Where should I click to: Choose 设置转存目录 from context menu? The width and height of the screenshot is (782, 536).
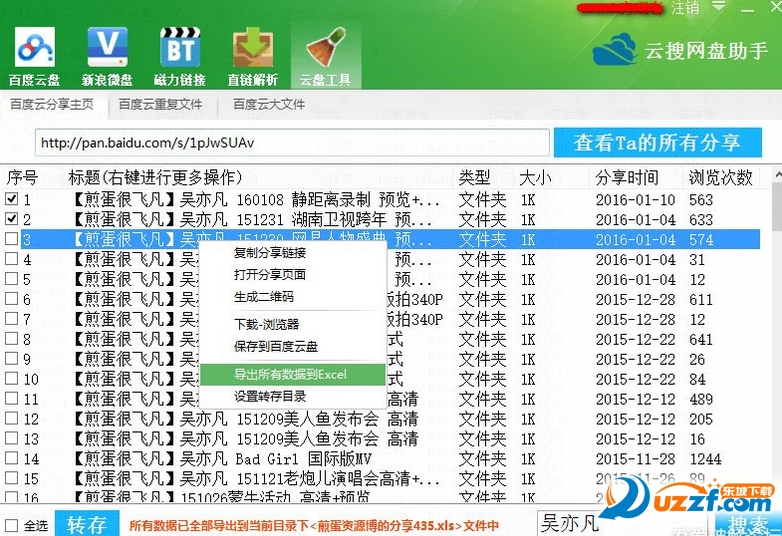pos(292,396)
